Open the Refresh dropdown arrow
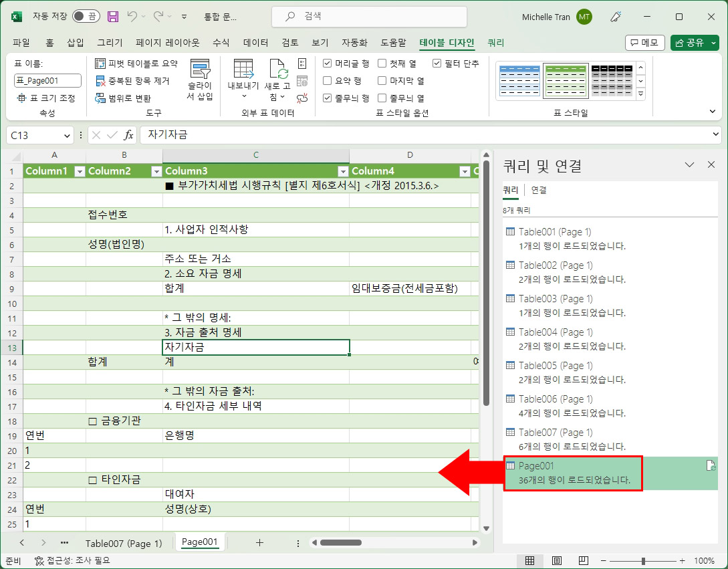The height and width of the screenshot is (569, 728). pos(283,98)
